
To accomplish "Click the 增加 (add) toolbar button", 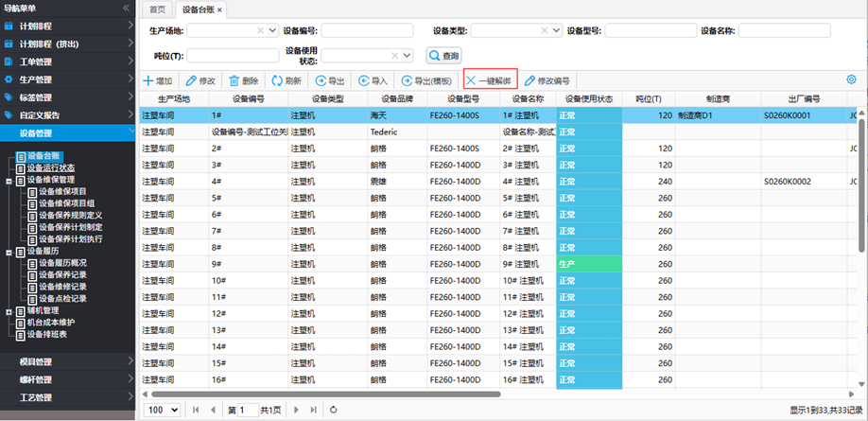I will (x=158, y=81).
